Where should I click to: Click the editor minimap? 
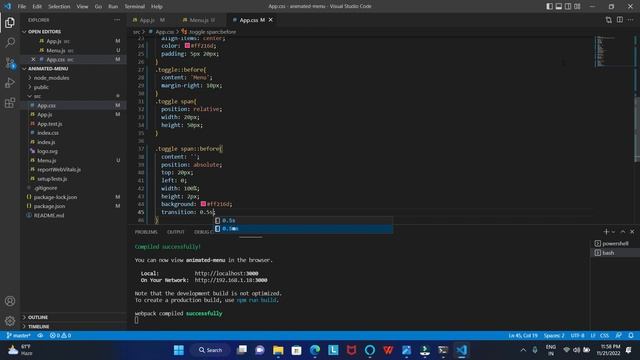[613, 51]
